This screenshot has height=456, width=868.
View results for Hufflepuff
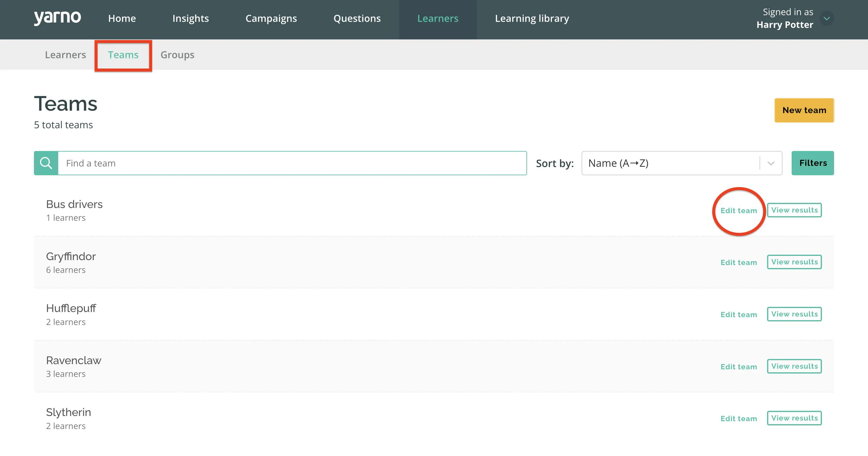pyautogui.click(x=794, y=314)
